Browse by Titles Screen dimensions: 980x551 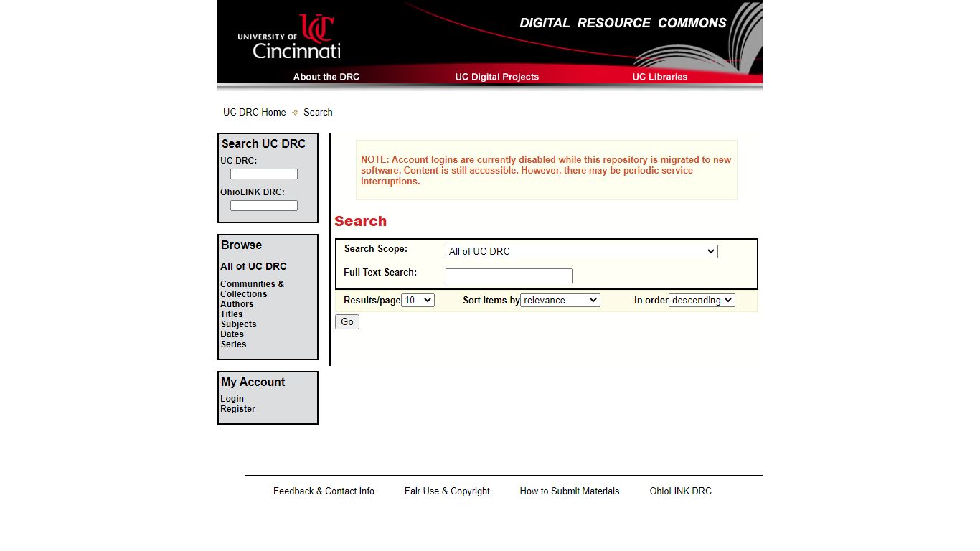pos(232,314)
